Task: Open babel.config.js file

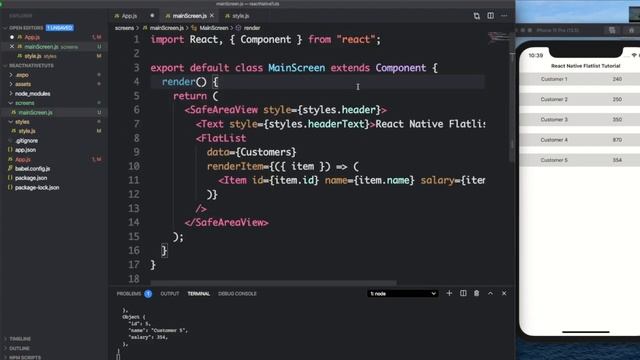Action: (x=32, y=169)
